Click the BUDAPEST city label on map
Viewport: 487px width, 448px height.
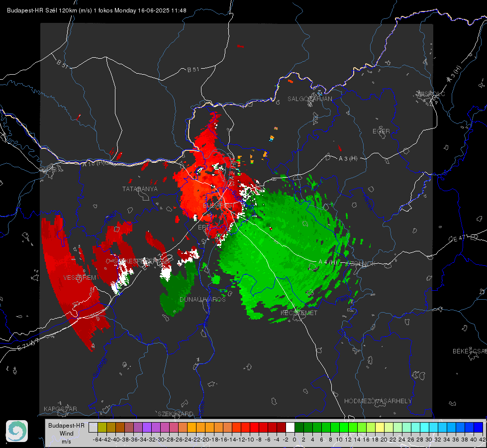tap(219, 206)
